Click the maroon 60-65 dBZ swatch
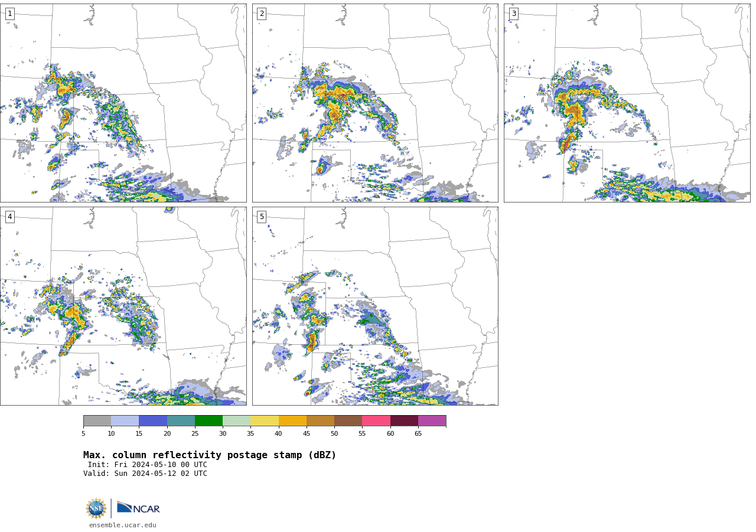This screenshot has width=756, height=532. [x=404, y=420]
